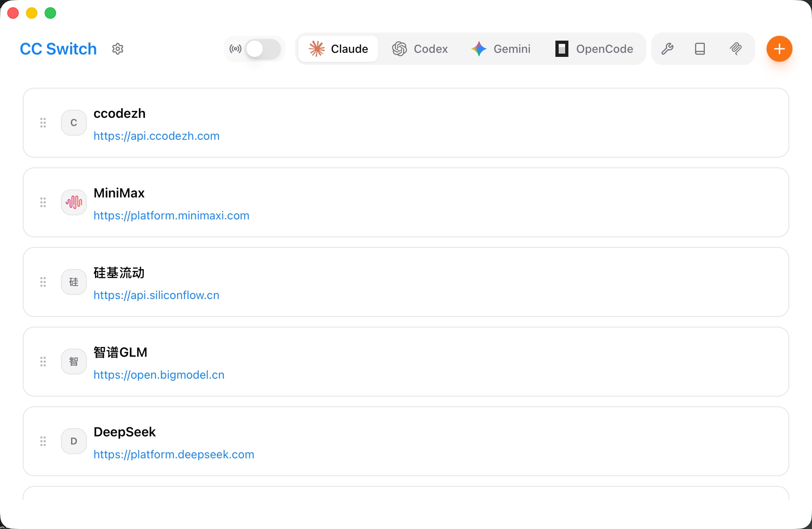Open the OpenCode tab
Viewport: 812px width, 529px height.
594,49
